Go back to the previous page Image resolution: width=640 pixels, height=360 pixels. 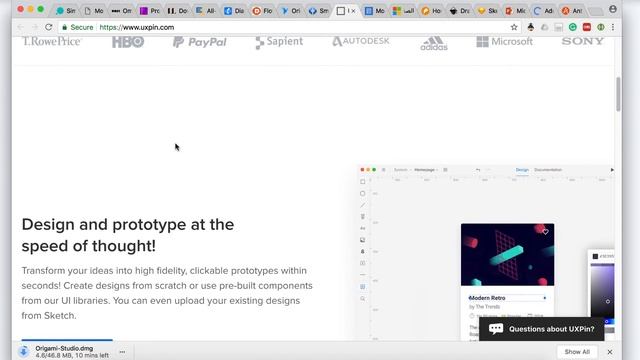[20, 27]
